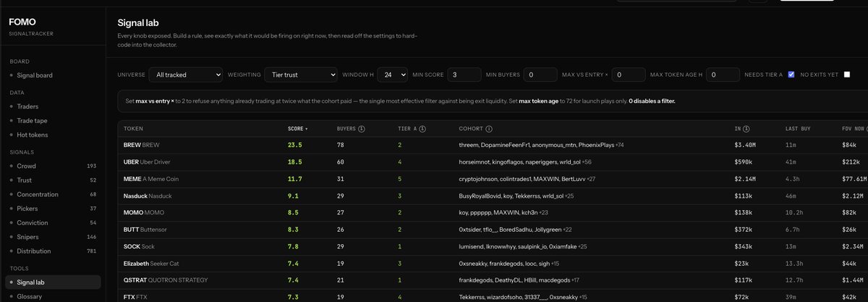Click the Crowd count badge 193

[x=91, y=166]
